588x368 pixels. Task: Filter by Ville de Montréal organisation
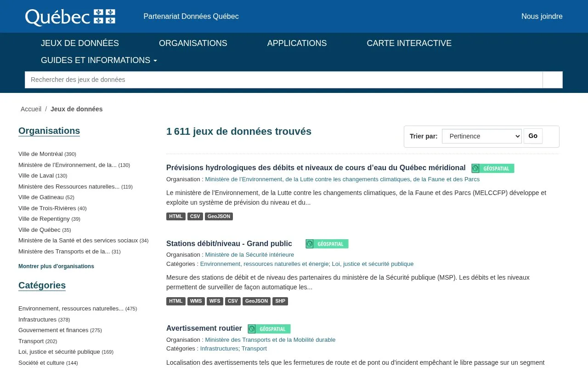(x=47, y=154)
